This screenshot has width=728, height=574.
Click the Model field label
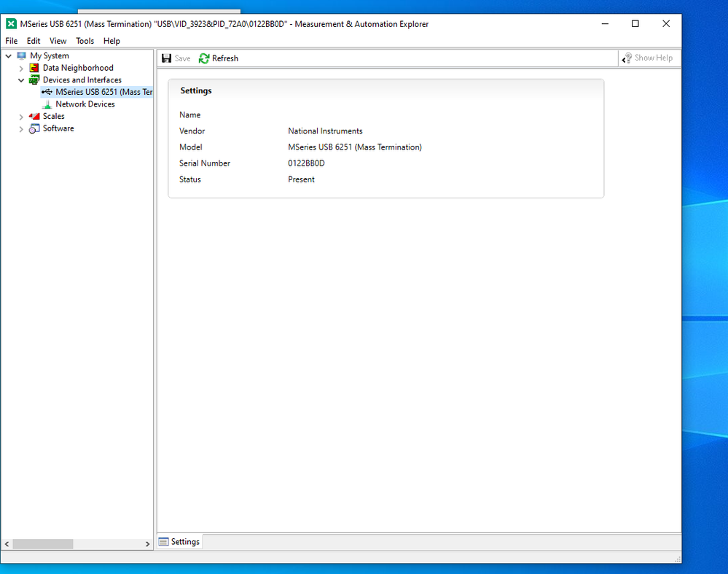(191, 147)
